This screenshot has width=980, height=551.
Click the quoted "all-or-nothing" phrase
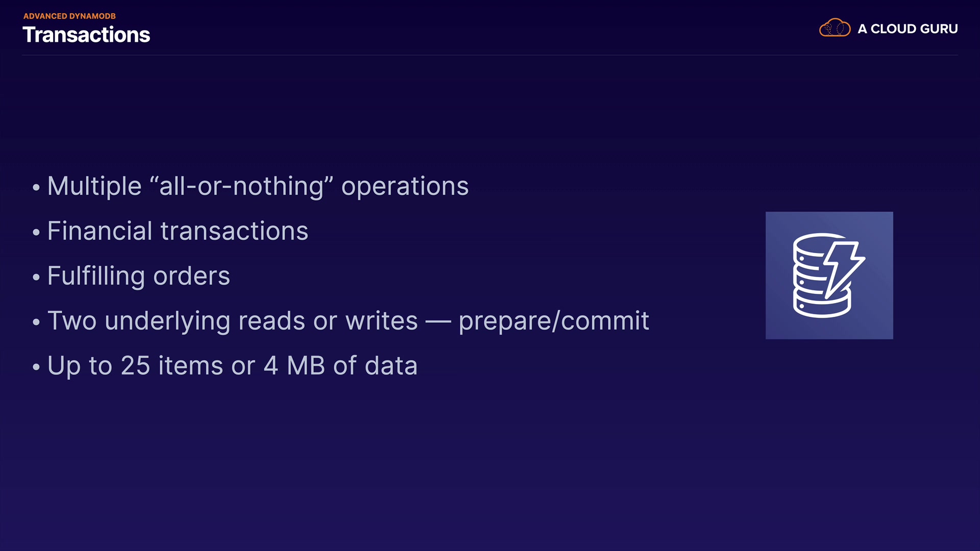(241, 186)
